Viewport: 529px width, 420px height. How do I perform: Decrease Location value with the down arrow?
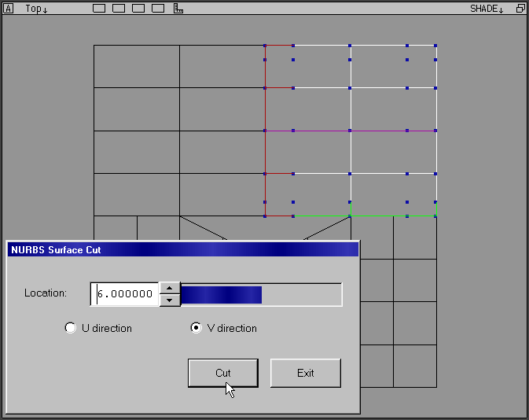click(x=170, y=300)
